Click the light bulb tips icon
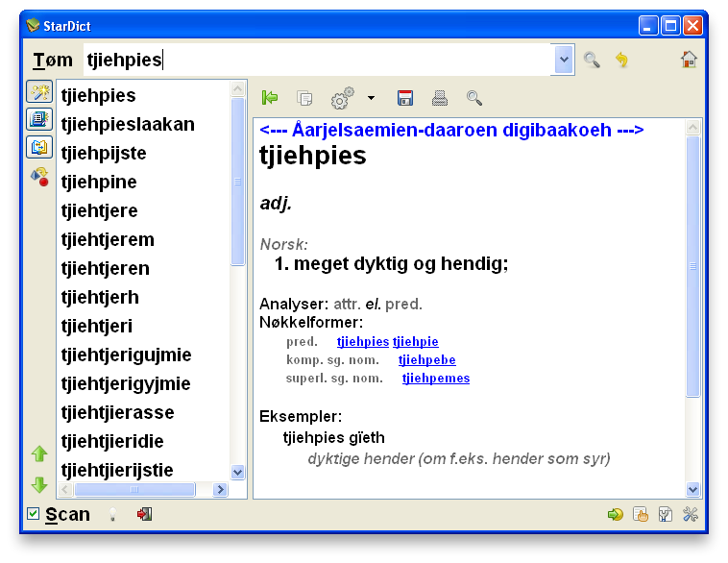This screenshot has width=728, height=563. [x=112, y=514]
